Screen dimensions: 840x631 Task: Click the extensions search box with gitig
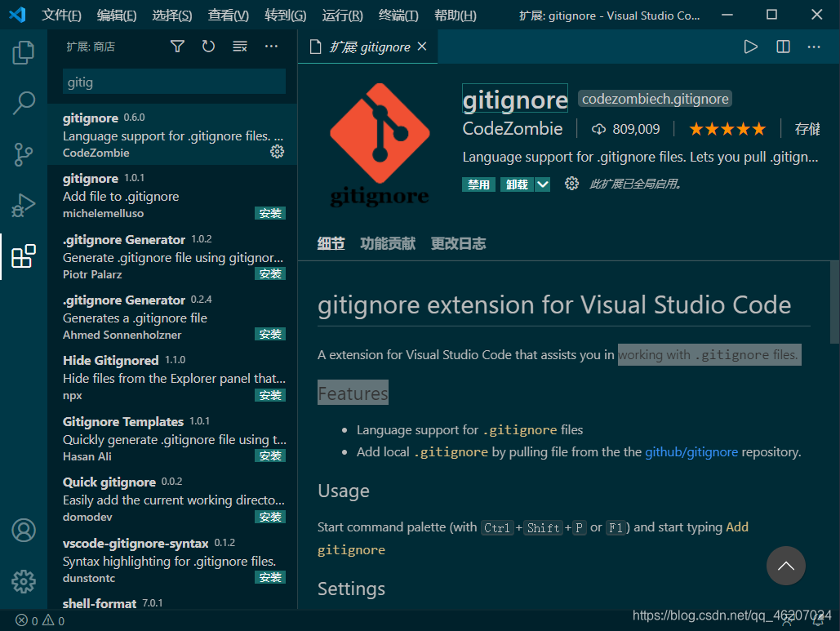point(174,82)
